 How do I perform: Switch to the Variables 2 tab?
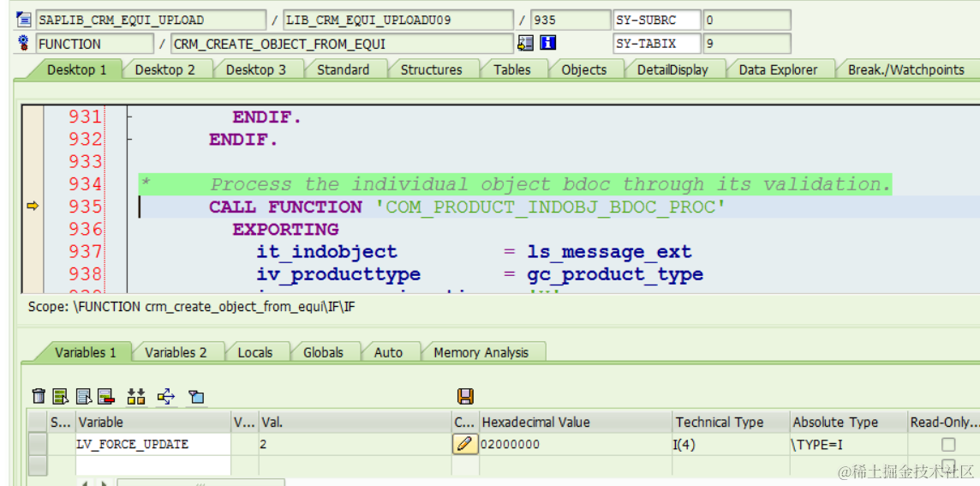tap(176, 352)
